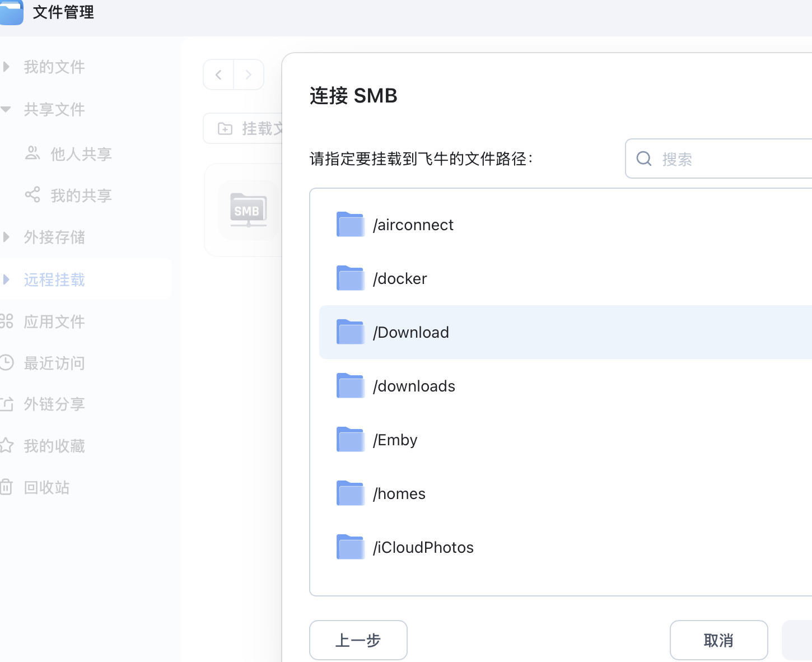Click the 搜索 search field
The height and width of the screenshot is (662, 812).
718,159
